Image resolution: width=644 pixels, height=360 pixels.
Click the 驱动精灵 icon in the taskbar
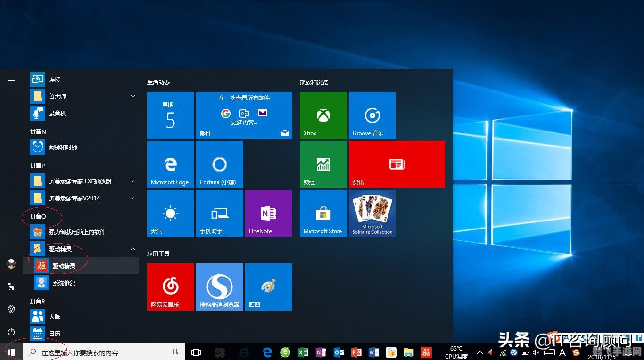(426, 352)
